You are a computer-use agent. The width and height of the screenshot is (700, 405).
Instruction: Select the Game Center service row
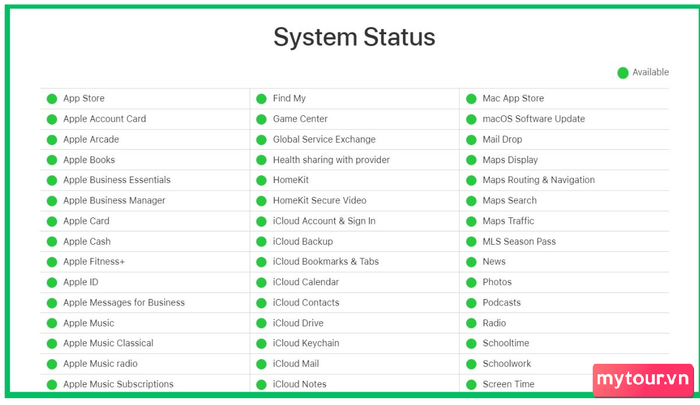click(301, 119)
